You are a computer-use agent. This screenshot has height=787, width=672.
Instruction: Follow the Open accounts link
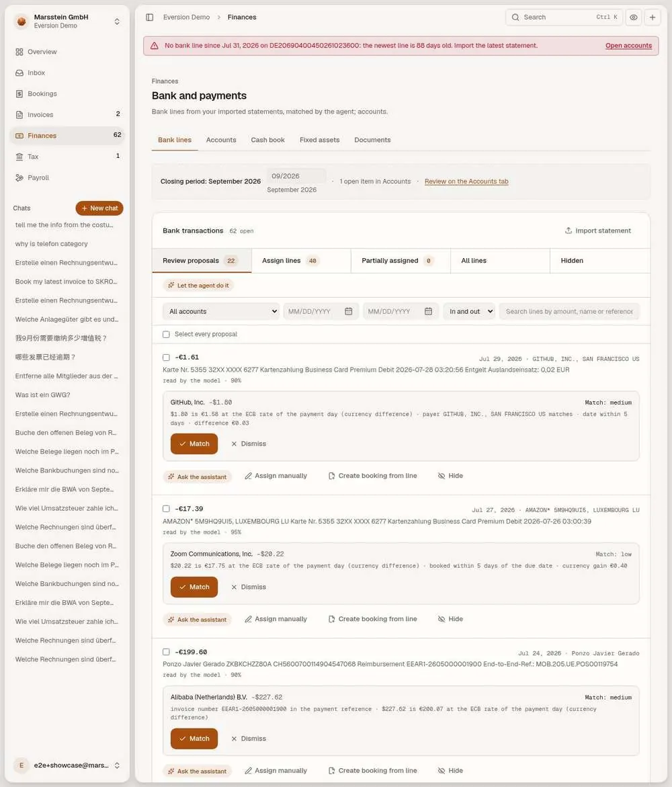coord(628,46)
